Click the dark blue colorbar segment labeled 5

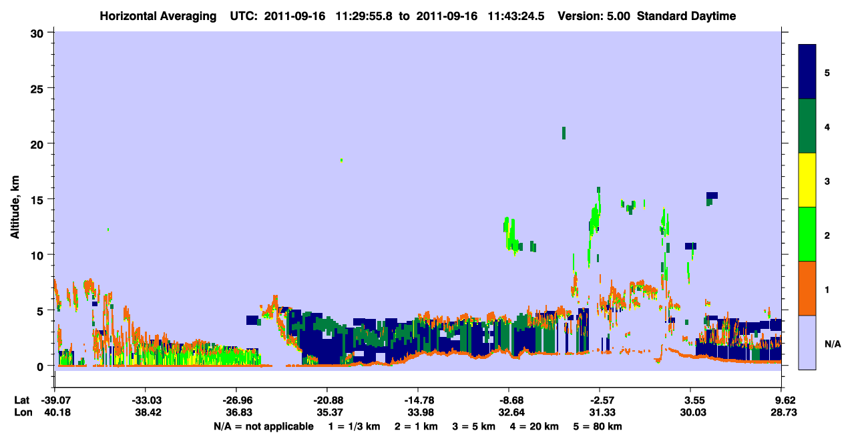[807, 72]
